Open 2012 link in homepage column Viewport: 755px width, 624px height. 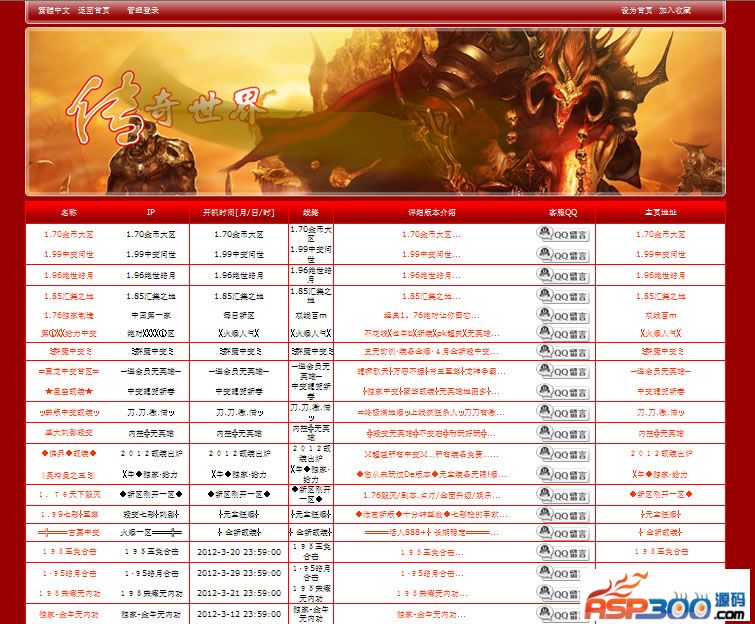pos(661,454)
